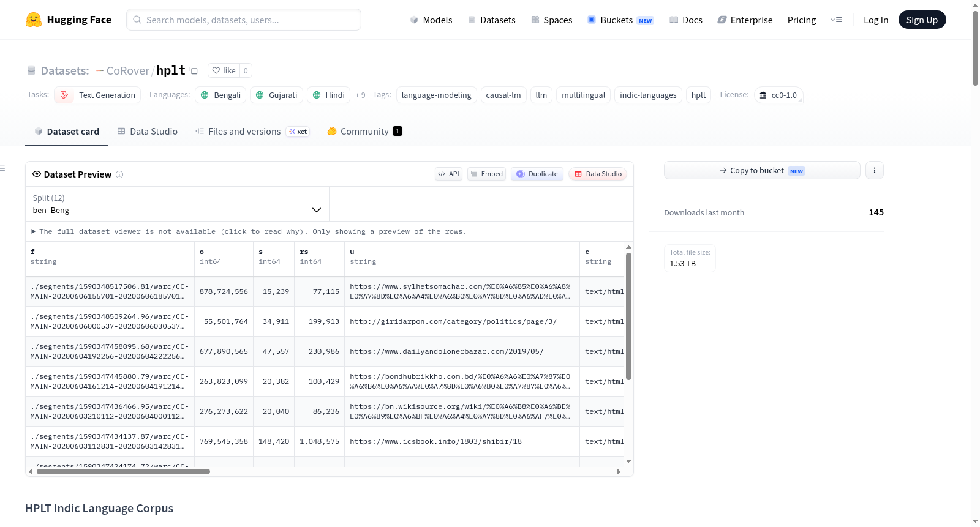Click the Hugging Face logo icon
This screenshot has height=527, width=980.
tap(34, 20)
